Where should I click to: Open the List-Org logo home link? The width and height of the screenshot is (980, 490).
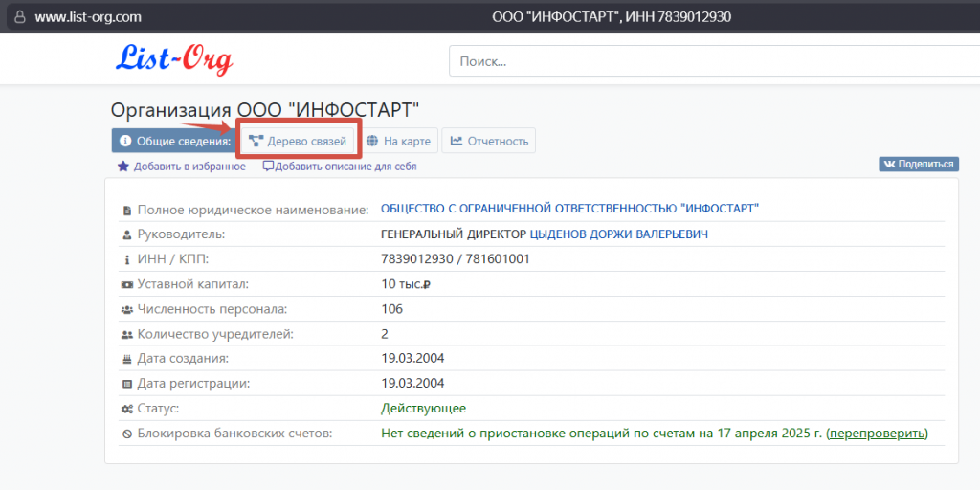[174, 58]
